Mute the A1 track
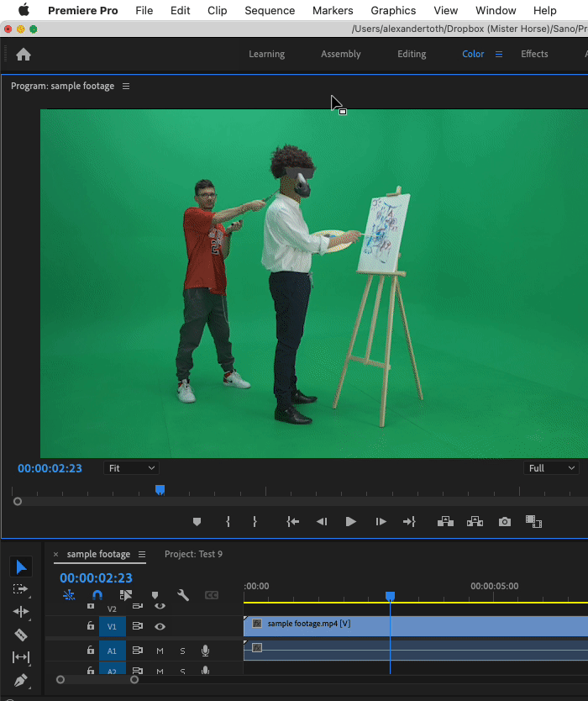588x701 pixels. (x=160, y=651)
